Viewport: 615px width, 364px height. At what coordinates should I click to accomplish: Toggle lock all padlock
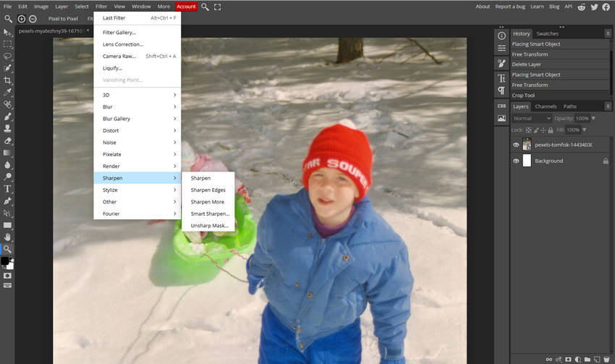(x=551, y=130)
